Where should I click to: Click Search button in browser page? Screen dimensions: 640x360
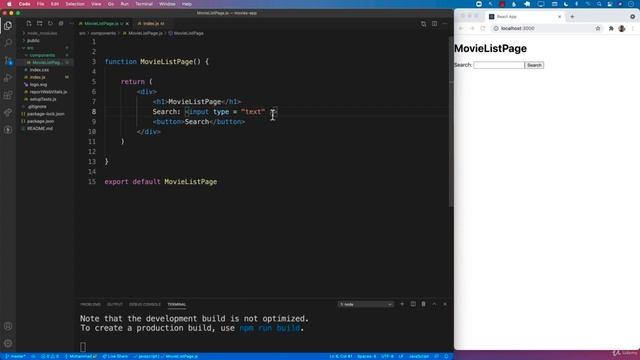[534, 65]
